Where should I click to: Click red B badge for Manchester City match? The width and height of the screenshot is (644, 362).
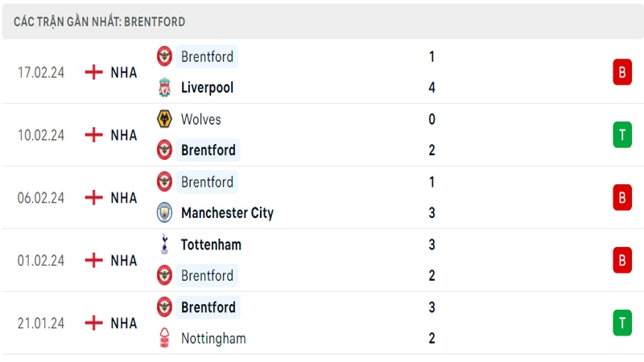click(622, 197)
